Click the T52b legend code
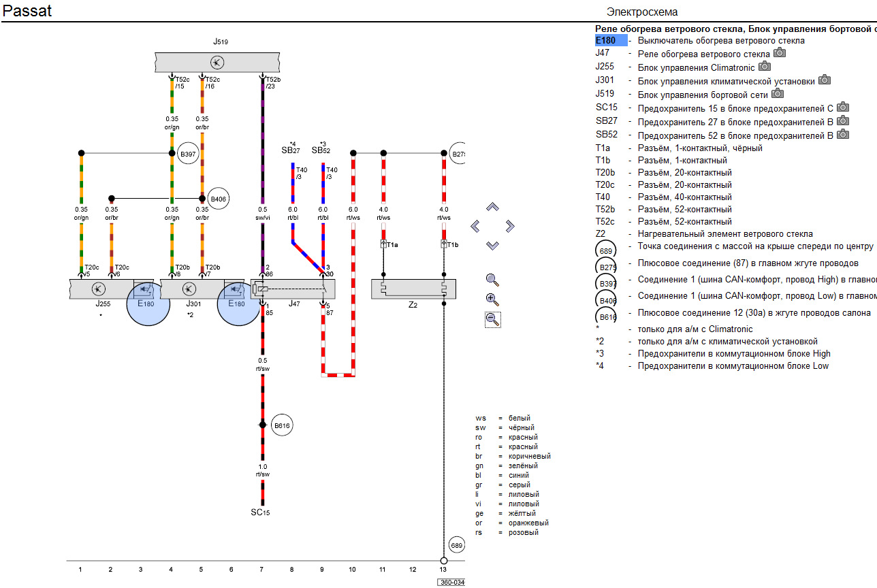This screenshot has height=588, width=877. pos(606,209)
